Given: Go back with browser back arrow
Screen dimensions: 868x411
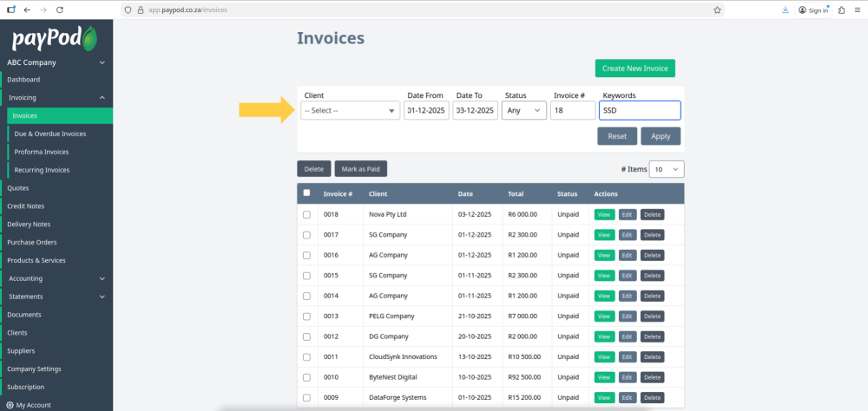Looking at the screenshot, I should [x=27, y=10].
